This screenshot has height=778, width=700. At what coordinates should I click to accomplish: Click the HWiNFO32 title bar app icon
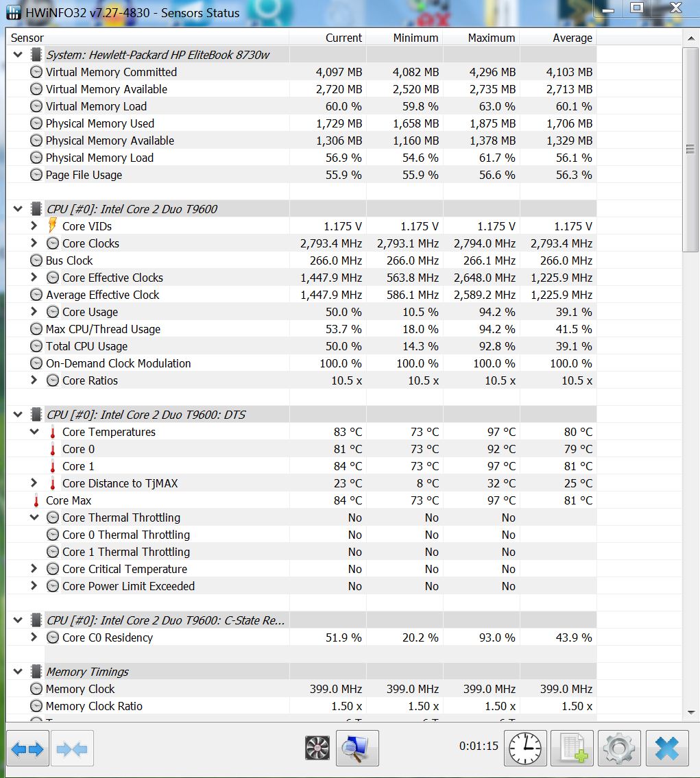pyautogui.click(x=14, y=12)
